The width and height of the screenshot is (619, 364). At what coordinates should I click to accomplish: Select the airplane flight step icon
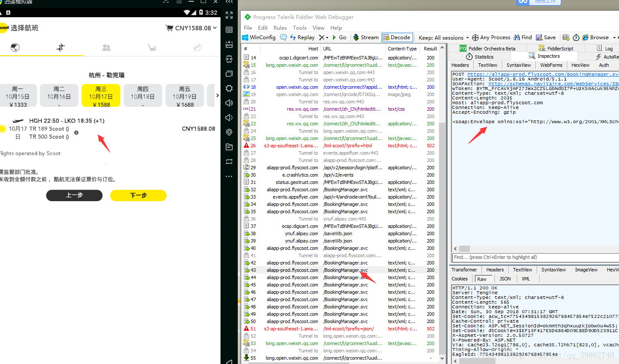(61, 47)
